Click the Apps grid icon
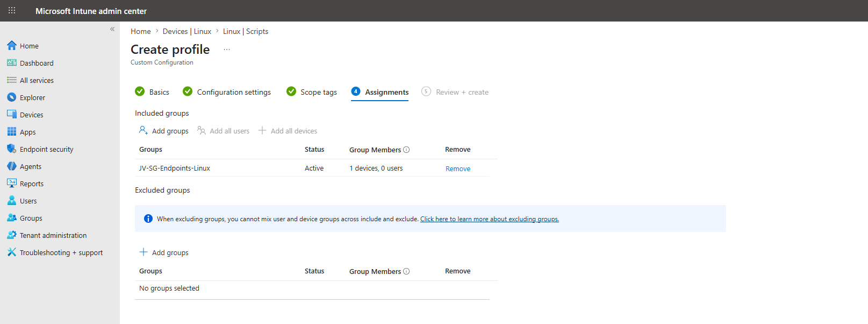This screenshot has height=324, width=868. (x=12, y=132)
